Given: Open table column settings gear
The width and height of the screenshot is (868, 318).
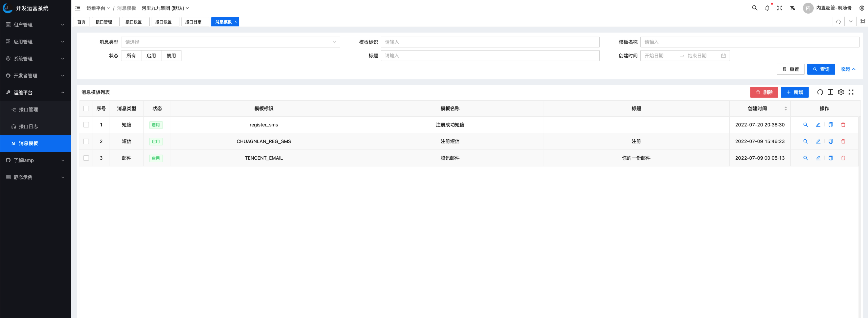Looking at the screenshot, I should [x=841, y=92].
